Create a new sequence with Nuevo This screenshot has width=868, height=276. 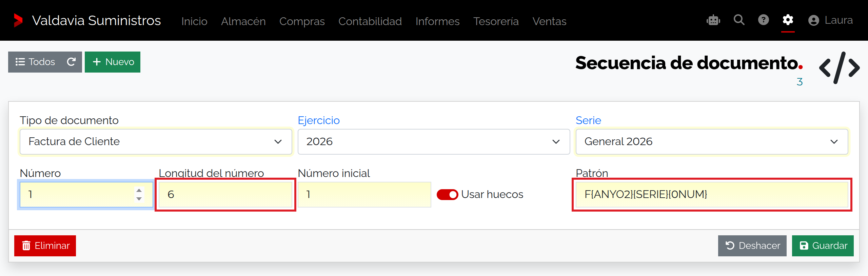113,62
